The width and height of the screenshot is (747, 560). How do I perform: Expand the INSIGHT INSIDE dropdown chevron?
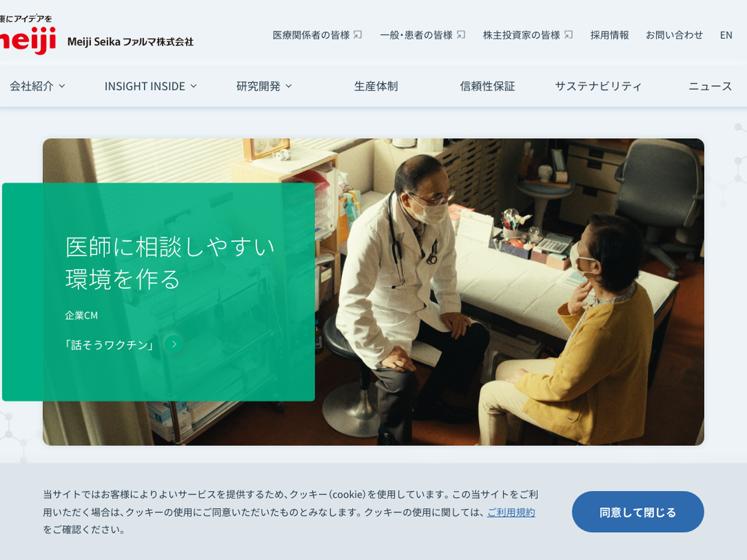(193, 86)
